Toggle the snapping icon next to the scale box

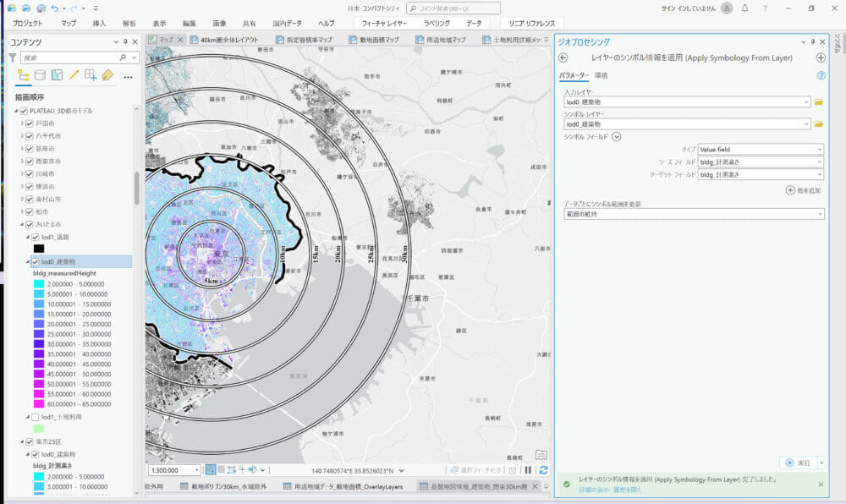tap(211, 470)
